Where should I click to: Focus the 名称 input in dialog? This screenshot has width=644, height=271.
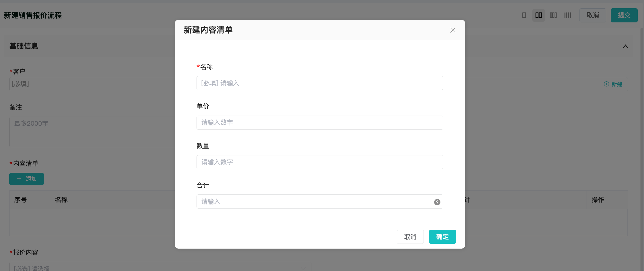(x=320, y=83)
